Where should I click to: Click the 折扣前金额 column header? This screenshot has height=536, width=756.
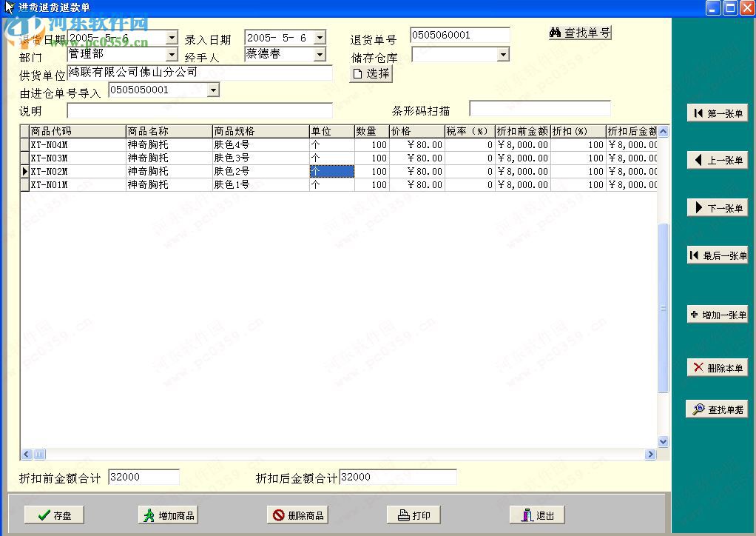523,131
